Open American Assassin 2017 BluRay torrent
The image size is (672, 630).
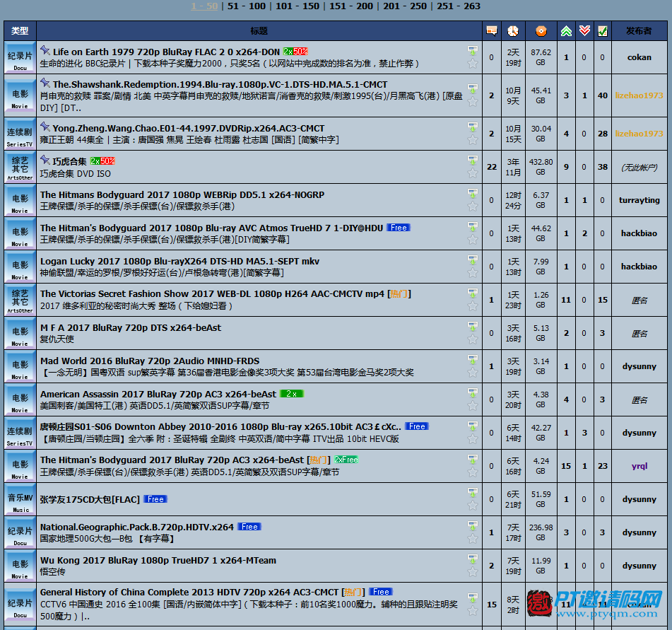pos(158,394)
